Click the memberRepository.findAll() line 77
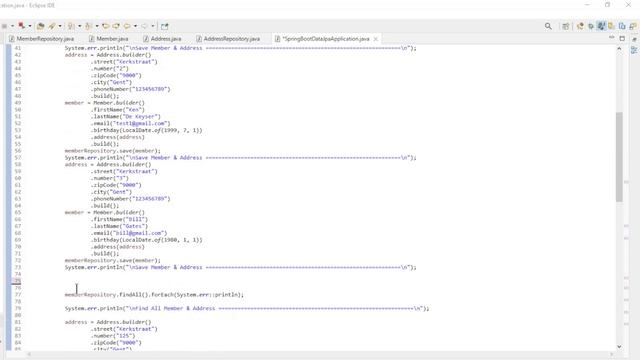Viewport: 640px width, 360px height. coord(154,295)
